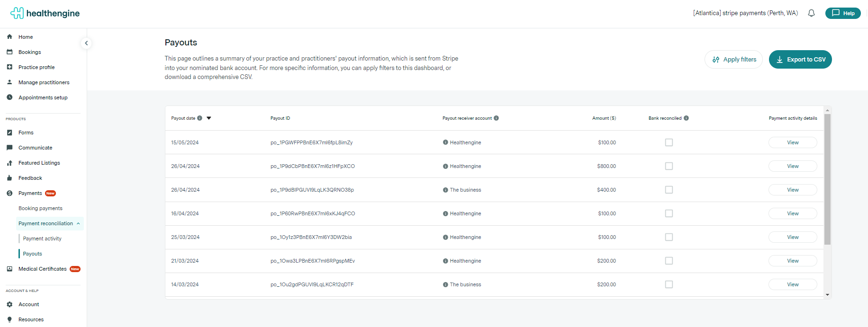
Task: Mark the $800.00 payout as bank reconciled
Action: [669, 166]
